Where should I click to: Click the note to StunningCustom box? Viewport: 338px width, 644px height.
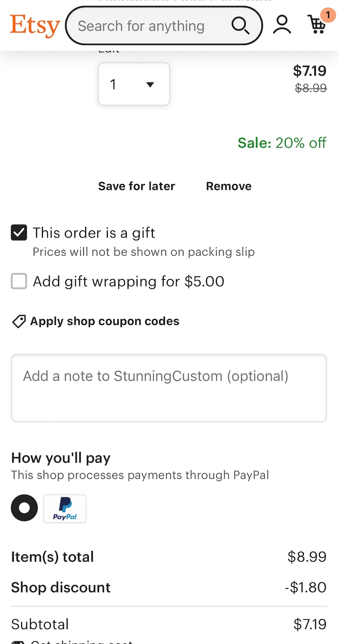(169, 388)
